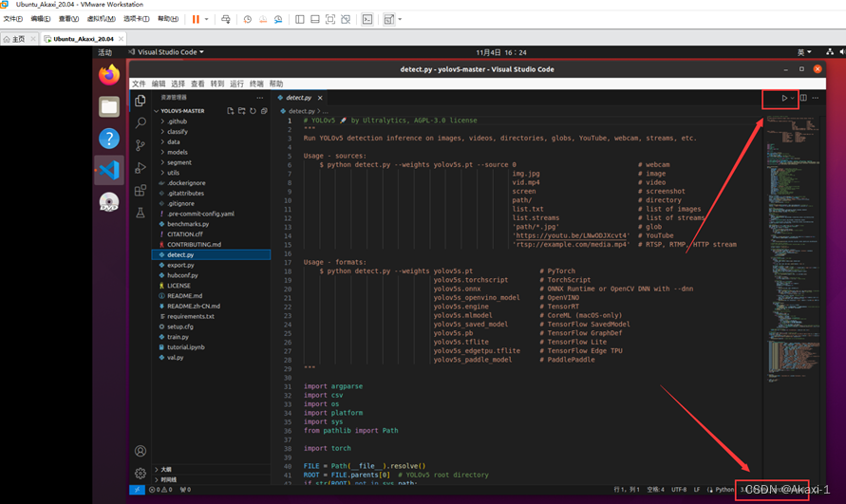Open the Run and Debug view
The image size is (846, 504).
click(x=141, y=168)
